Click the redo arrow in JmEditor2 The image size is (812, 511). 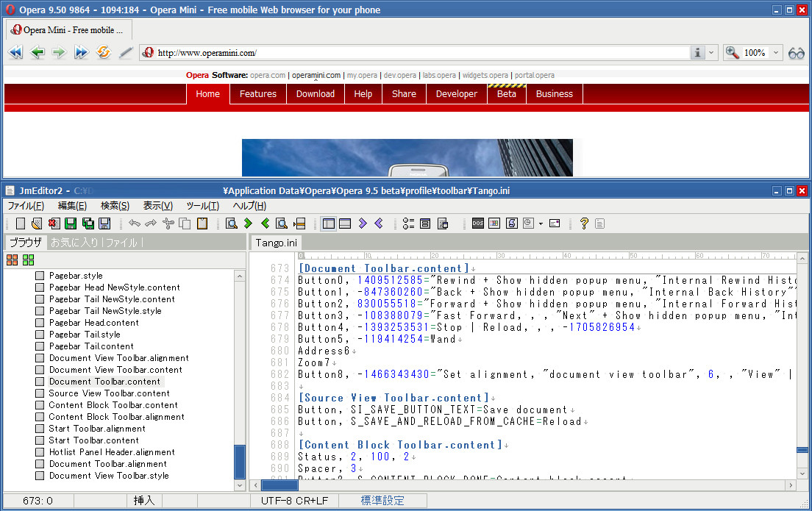pos(152,223)
